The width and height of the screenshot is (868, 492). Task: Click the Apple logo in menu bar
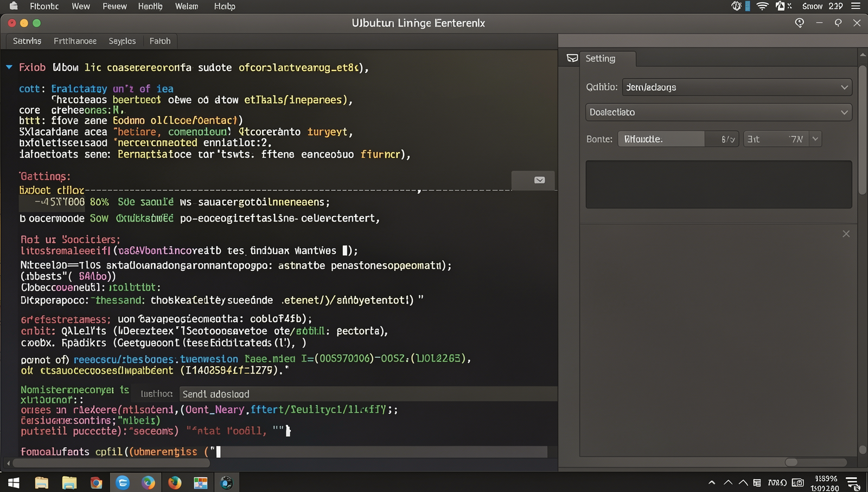[x=14, y=6]
